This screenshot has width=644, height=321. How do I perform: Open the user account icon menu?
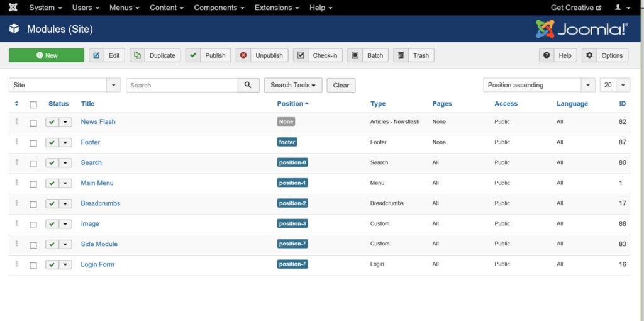621,8
